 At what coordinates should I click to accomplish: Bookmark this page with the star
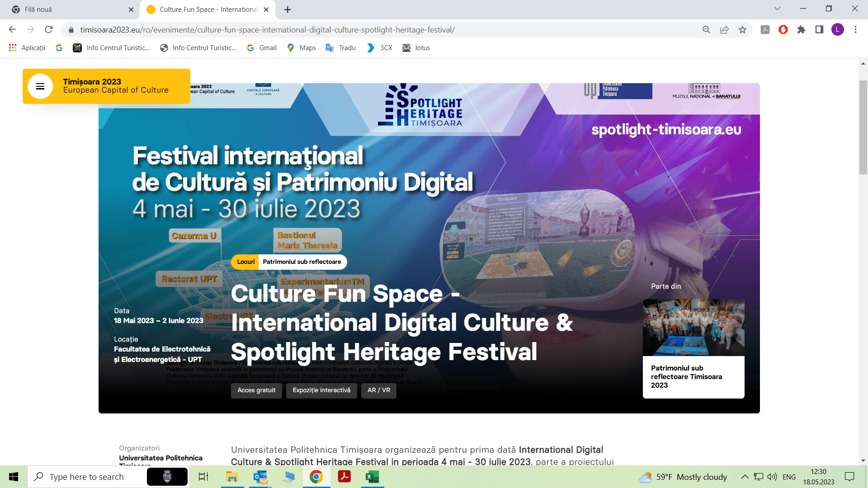(742, 30)
